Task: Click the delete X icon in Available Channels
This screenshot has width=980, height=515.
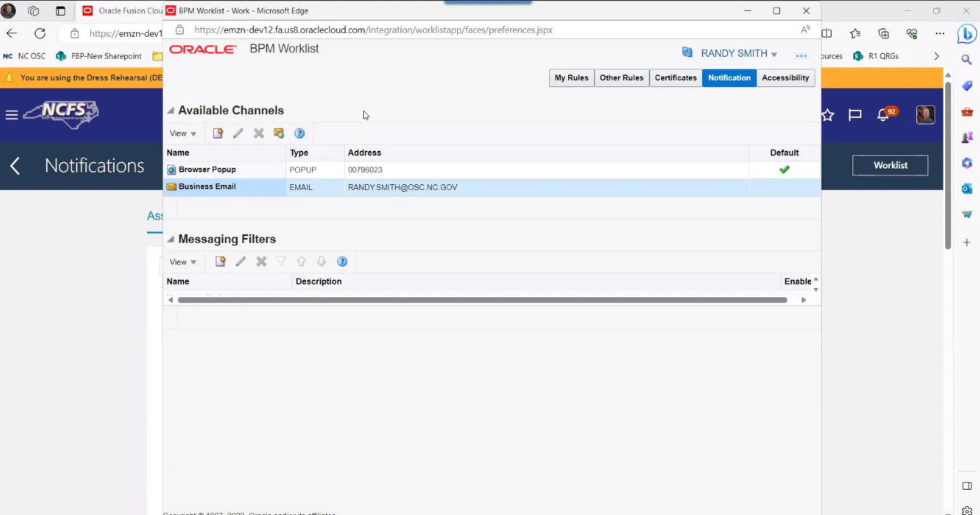Action: coord(259,133)
